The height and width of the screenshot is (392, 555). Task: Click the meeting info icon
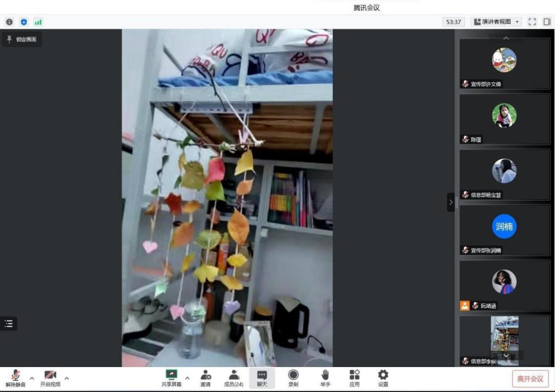click(9, 22)
